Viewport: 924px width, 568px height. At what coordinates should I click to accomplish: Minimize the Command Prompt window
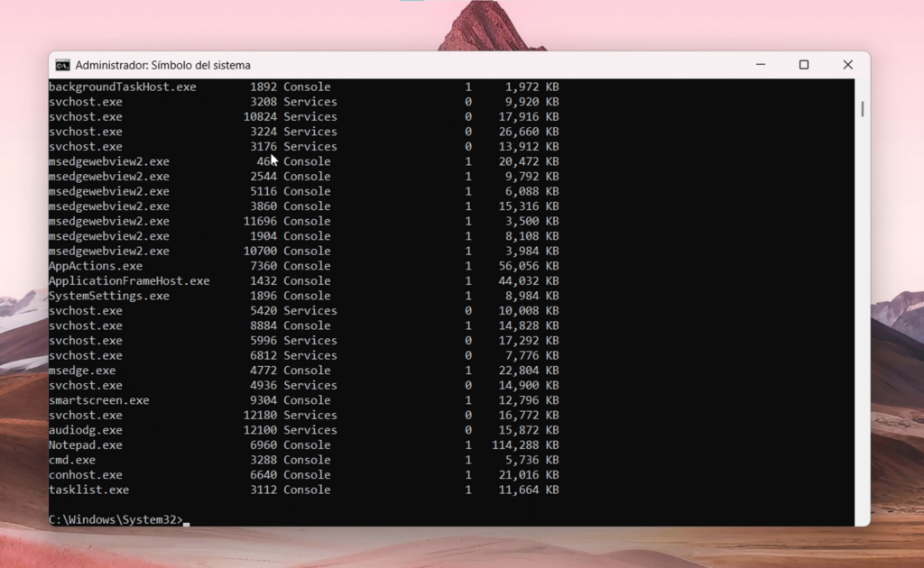(x=760, y=64)
